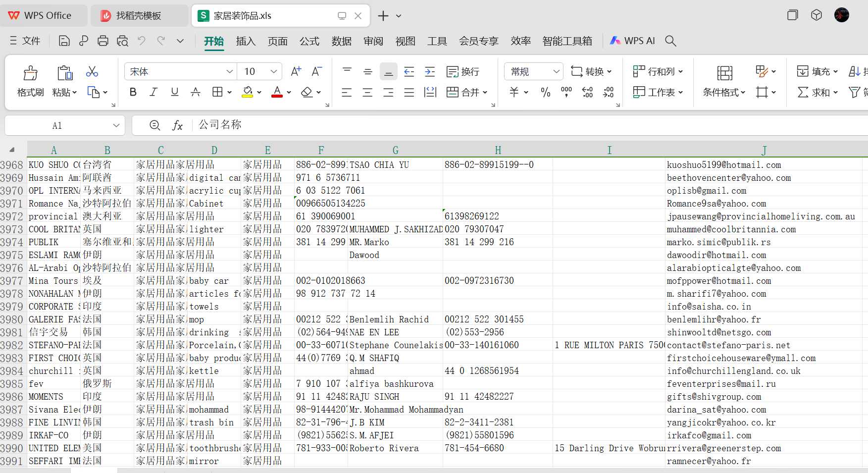Copy the selection with the copy icon

94,92
